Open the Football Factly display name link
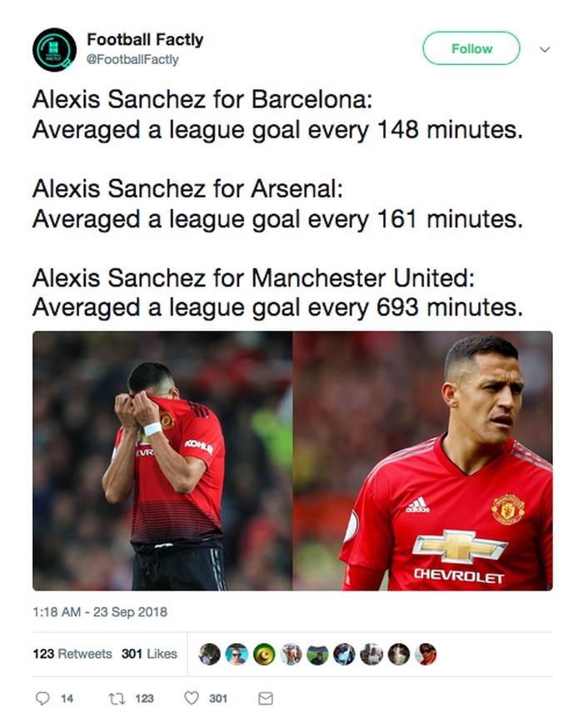583x728 pixels. coord(144,39)
